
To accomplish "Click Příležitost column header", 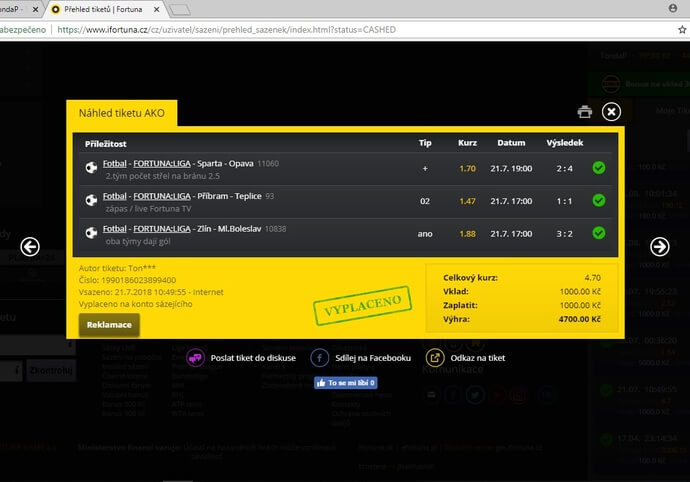I will pyautogui.click(x=106, y=144).
